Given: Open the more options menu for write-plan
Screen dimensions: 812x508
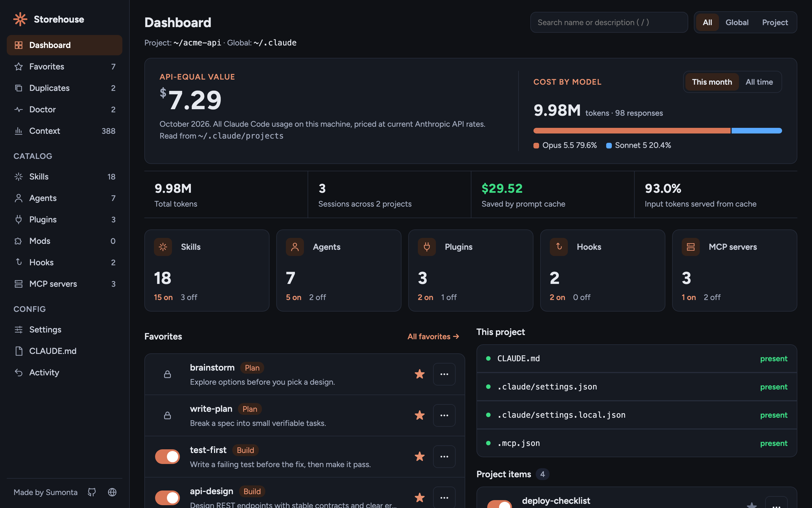Looking at the screenshot, I should pos(444,415).
